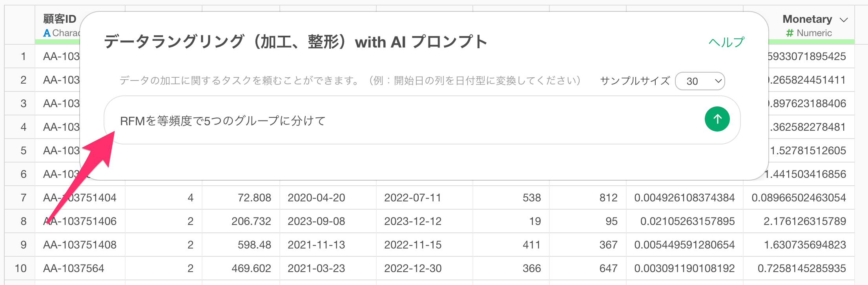Open the サンプルサイズ dropdown showing 30
This screenshot has height=285, width=868.
coord(700,81)
